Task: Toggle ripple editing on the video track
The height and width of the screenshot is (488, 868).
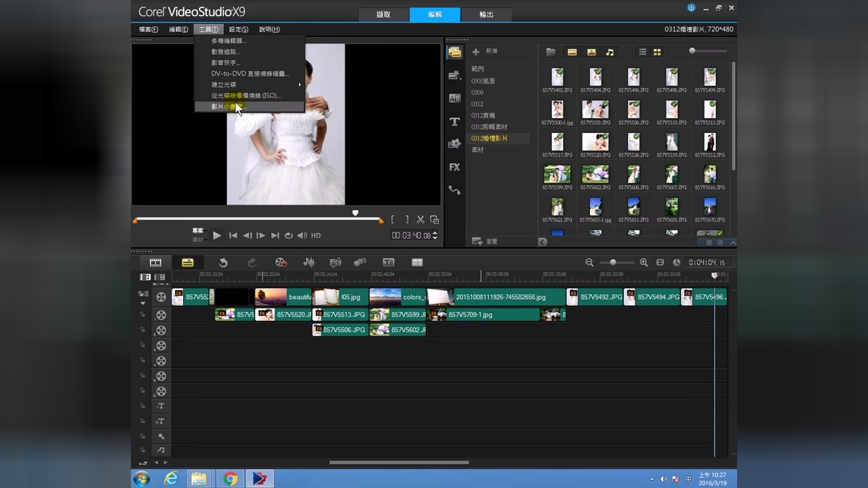Action: tap(142, 294)
